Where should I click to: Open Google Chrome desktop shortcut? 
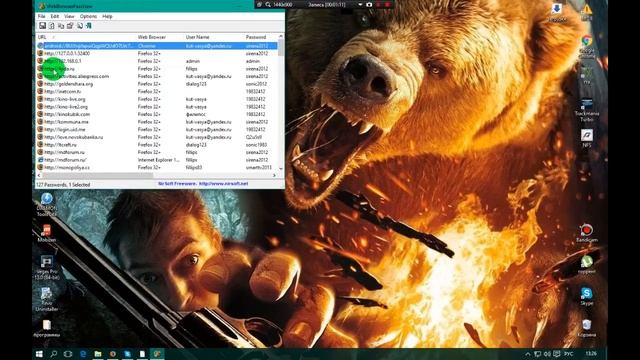(587, 46)
